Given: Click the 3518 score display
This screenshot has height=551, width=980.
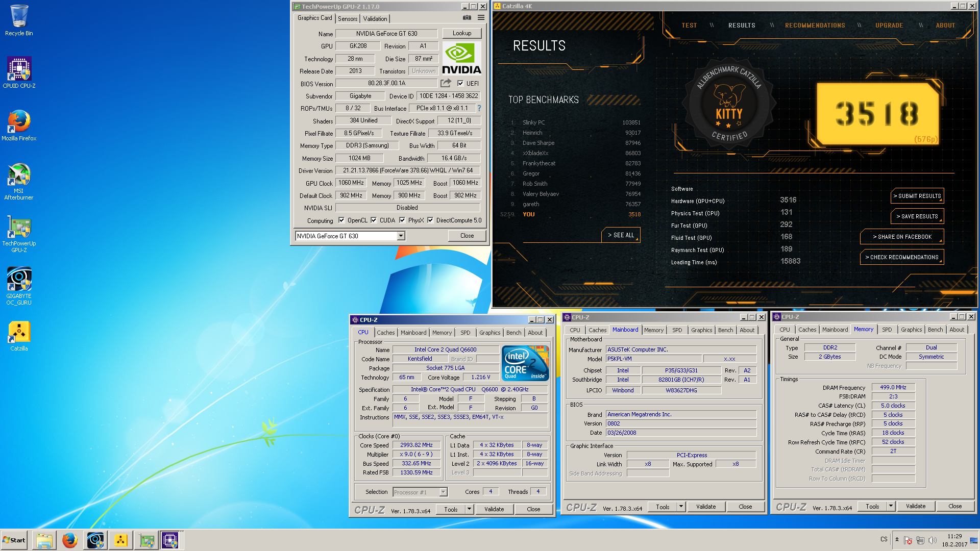Looking at the screenshot, I should coord(877,113).
